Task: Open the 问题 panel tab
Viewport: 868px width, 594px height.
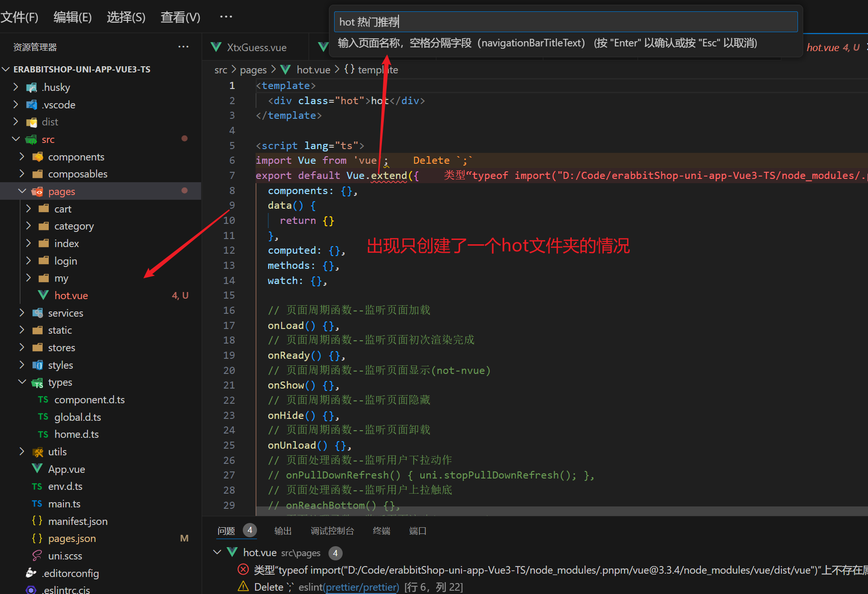Action: point(226,531)
